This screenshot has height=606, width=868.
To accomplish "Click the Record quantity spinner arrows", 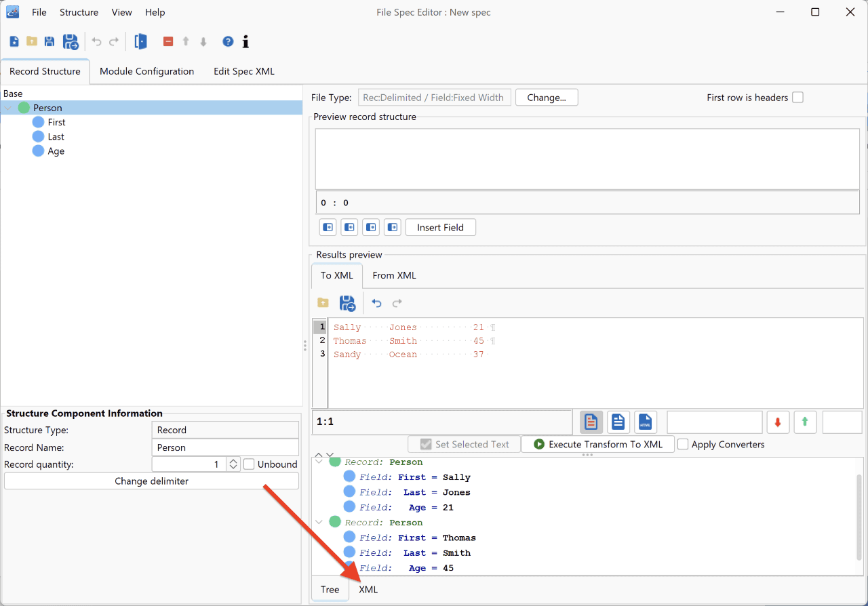I will (x=233, y=464).
